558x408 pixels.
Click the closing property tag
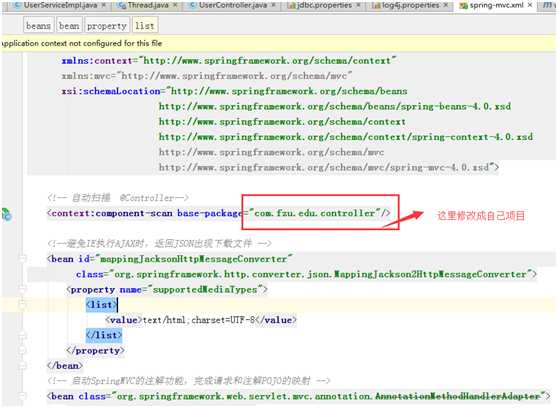point(95,351)
